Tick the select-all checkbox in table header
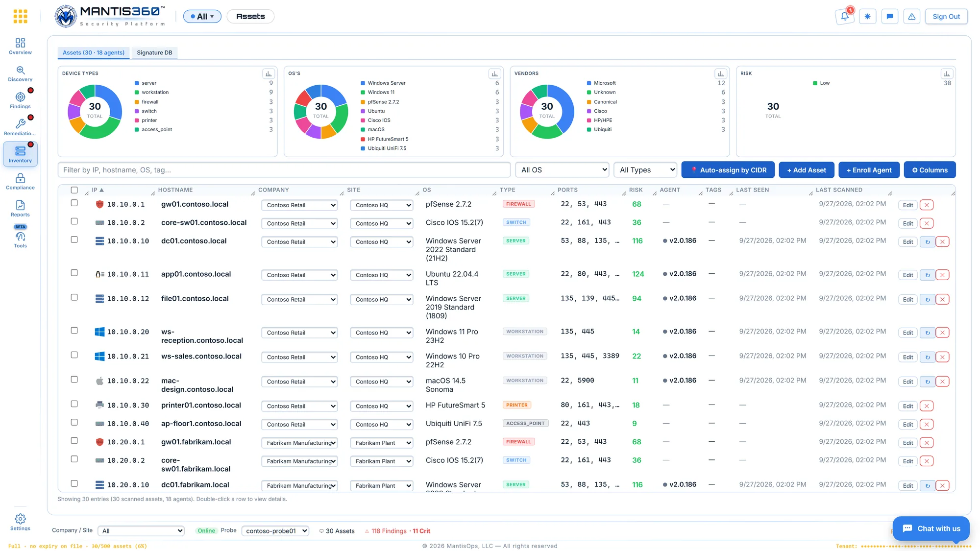The width and height of the screenshot is (980, 551). click(x=74, y=190)
